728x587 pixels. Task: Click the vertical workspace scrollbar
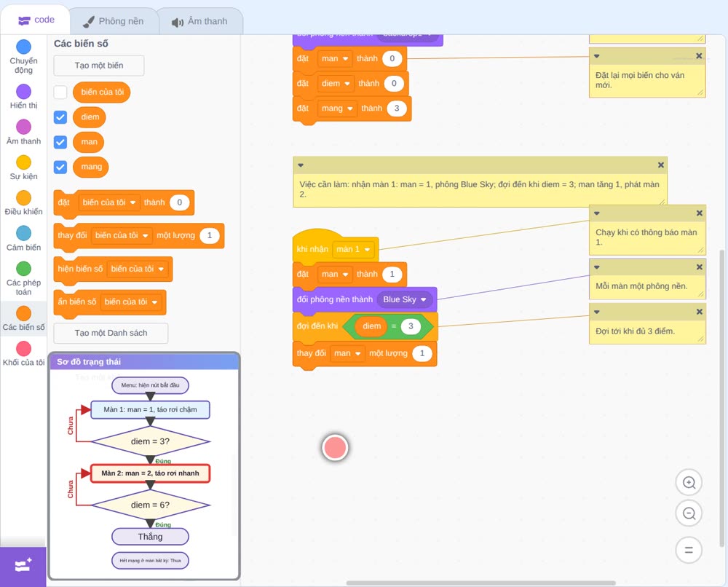pos(721,398)
